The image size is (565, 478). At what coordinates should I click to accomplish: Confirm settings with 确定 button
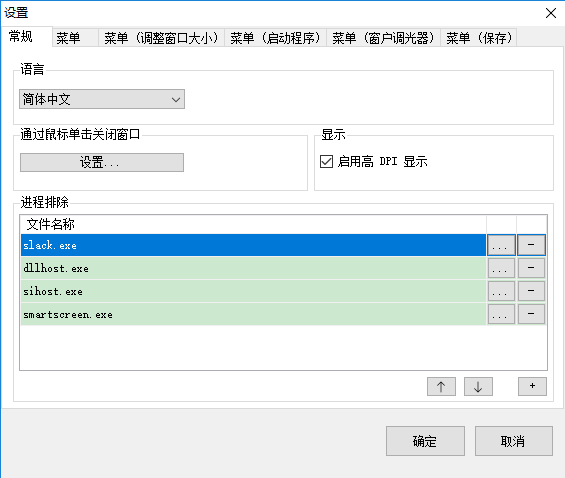(x=425, y=441)
